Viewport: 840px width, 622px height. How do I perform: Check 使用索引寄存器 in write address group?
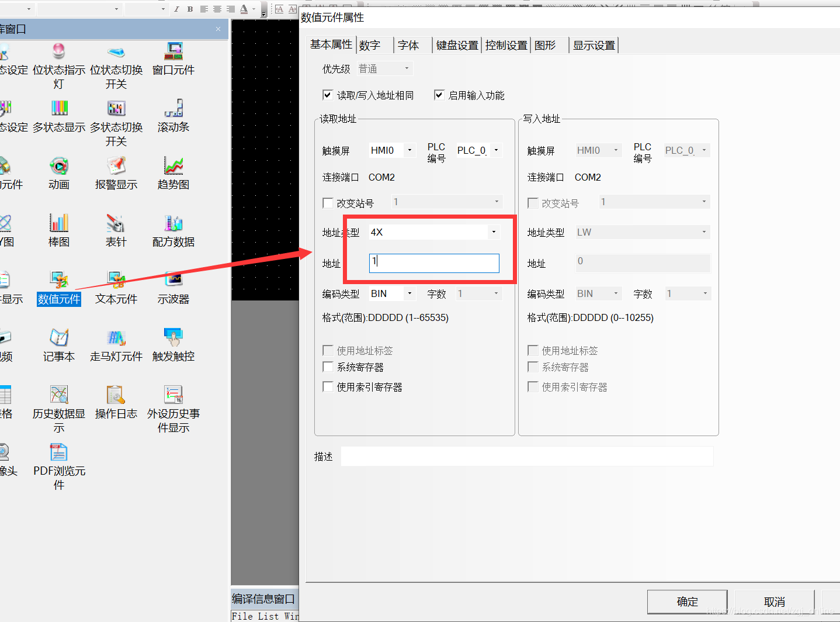pos(533,386)
